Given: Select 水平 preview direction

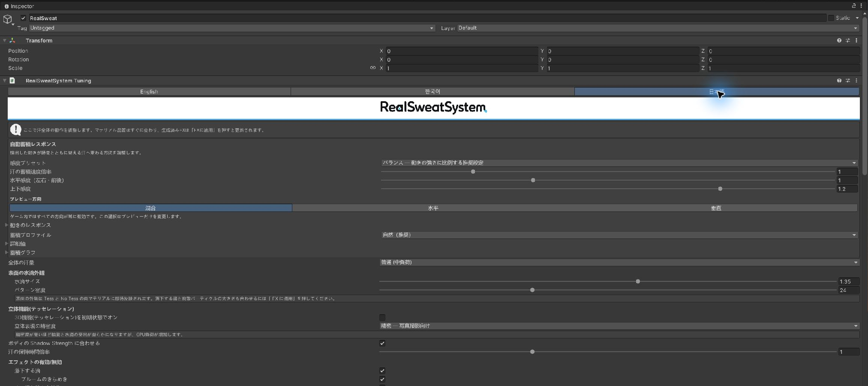Looking at the screenshot, I should click(x=433, y=208).
